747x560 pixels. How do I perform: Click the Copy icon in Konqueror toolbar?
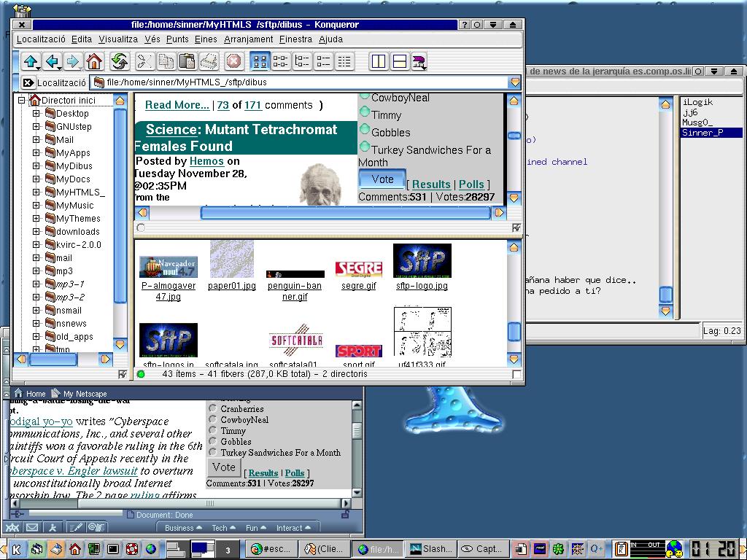click(166, 61)
